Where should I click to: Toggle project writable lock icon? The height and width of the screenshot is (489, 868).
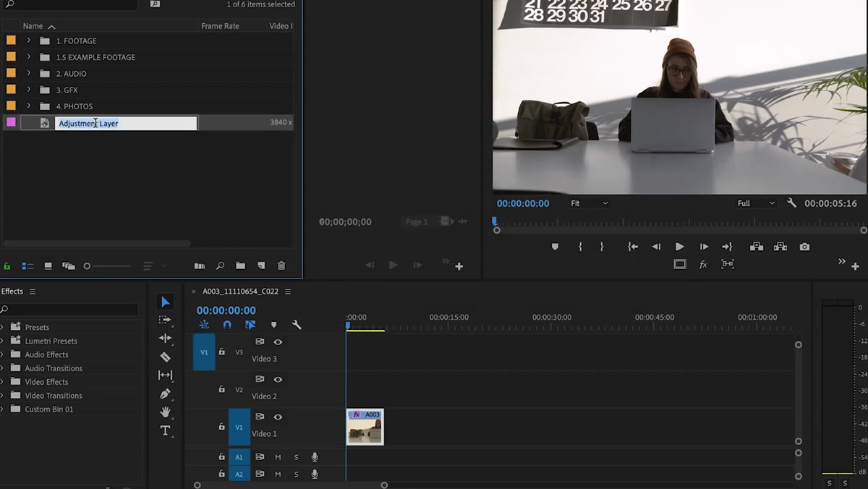pyautogui.click(x=7, y=266)
